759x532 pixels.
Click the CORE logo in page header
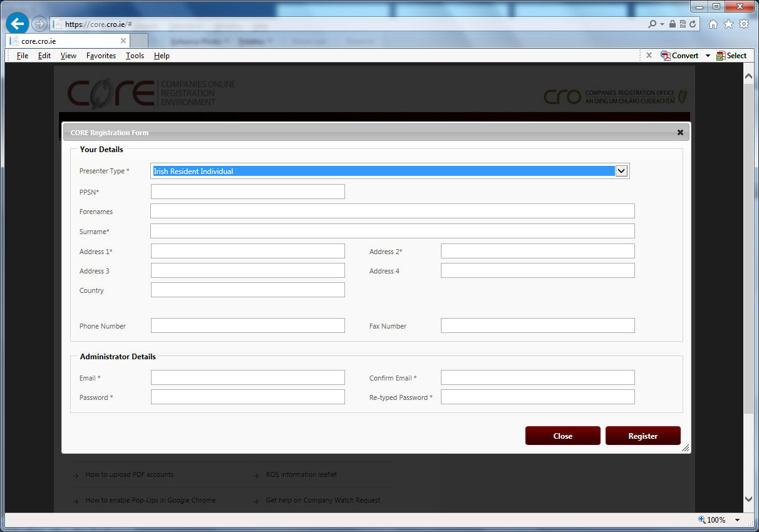pyautogui.click(x=152, y=93)
